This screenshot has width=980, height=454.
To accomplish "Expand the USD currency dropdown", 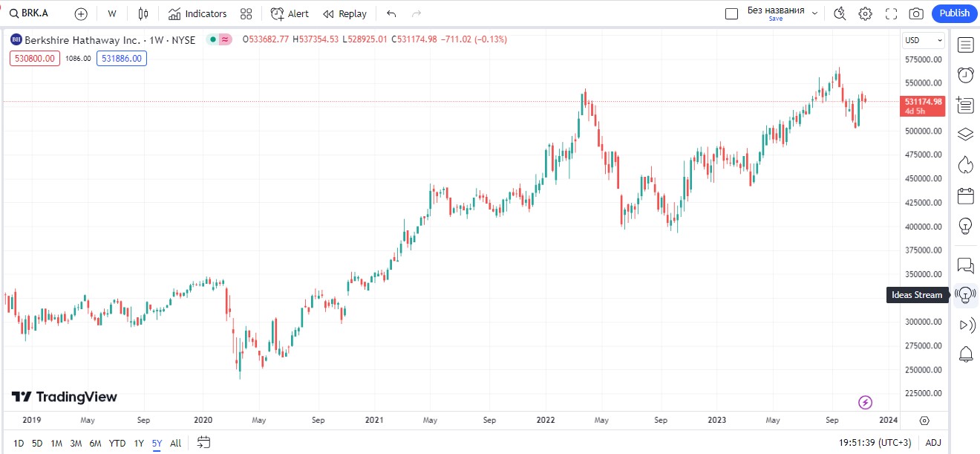I will (924, 40).
